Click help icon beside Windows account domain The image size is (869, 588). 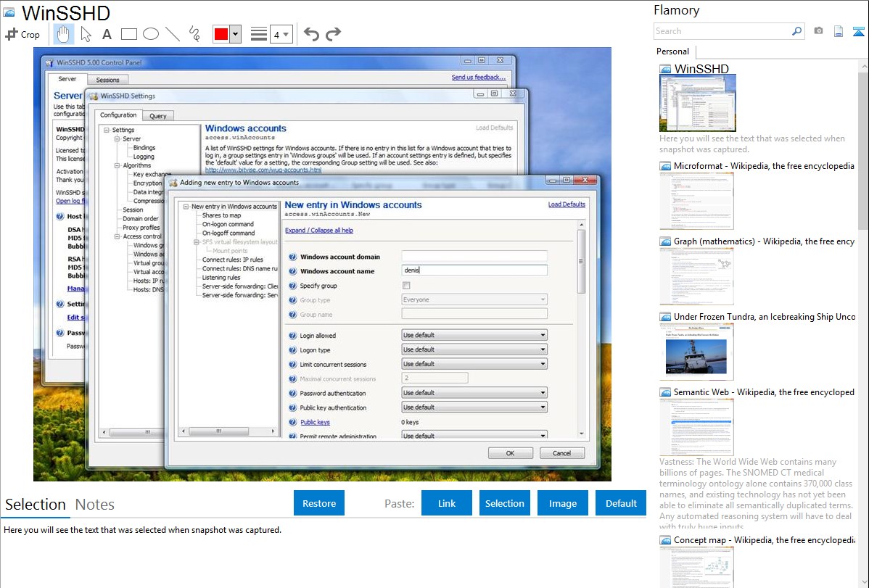[292, 257]
